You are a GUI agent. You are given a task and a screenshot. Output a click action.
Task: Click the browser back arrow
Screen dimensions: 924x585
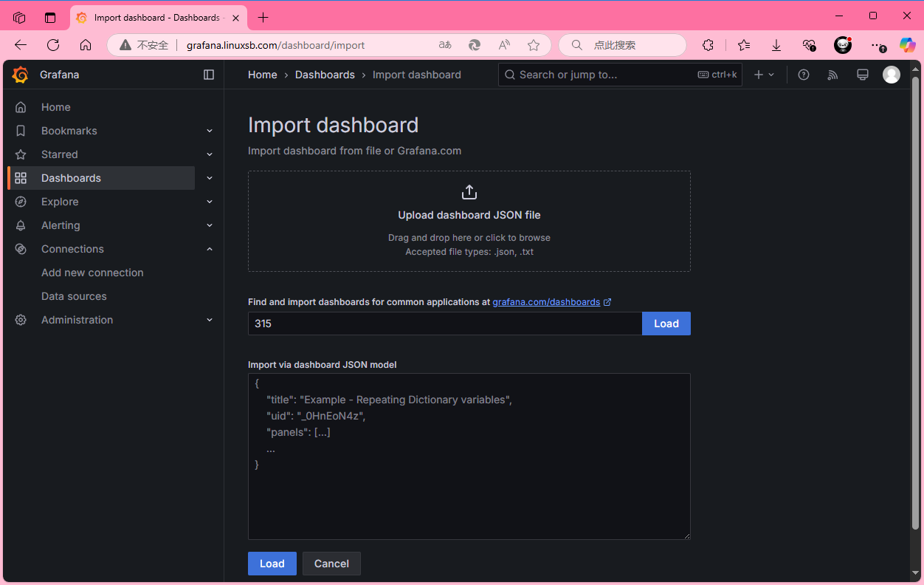(21, 45)
